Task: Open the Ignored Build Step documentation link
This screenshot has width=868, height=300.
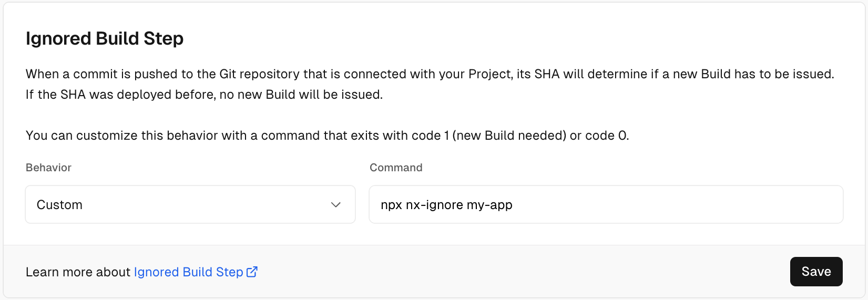Action: [x=188, y=272]
